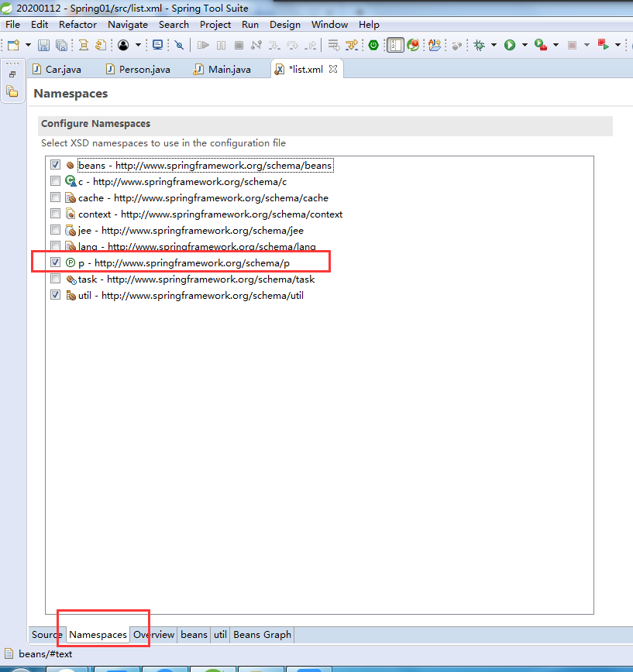Click the Resume debug icon

tap(203, 45)
